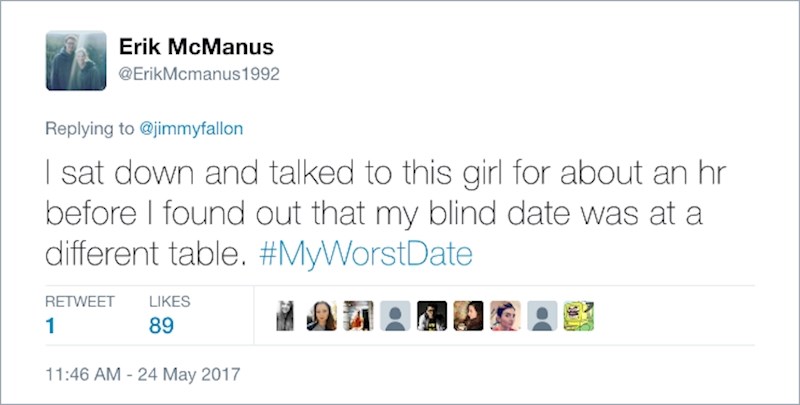View the 1 retweet count
Screen dimensions: 800x405
click(x=50, y=325)
